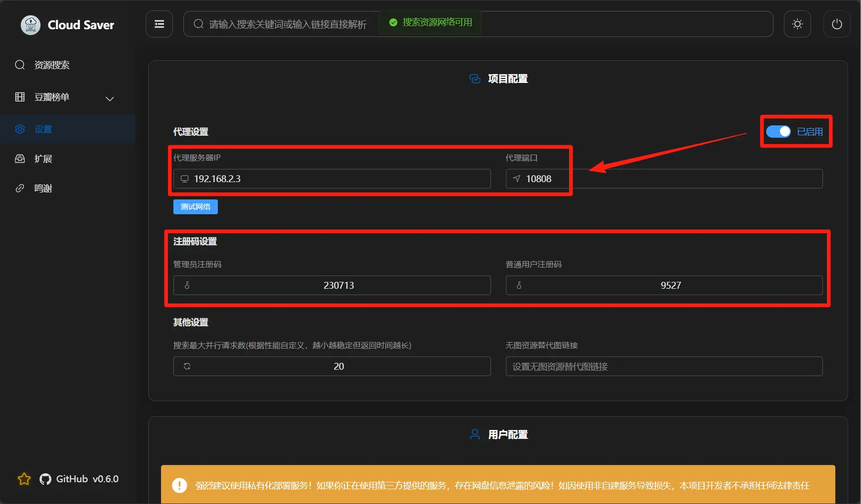
Task: Click the star icon beside GitHub
Action: pos(24,479)
